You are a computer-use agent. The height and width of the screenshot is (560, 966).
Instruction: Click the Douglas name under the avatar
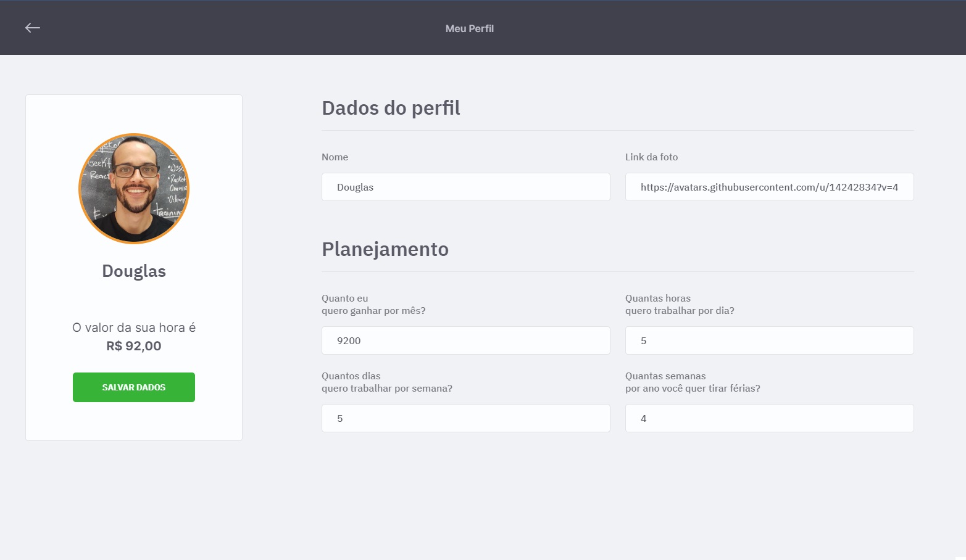134,271
